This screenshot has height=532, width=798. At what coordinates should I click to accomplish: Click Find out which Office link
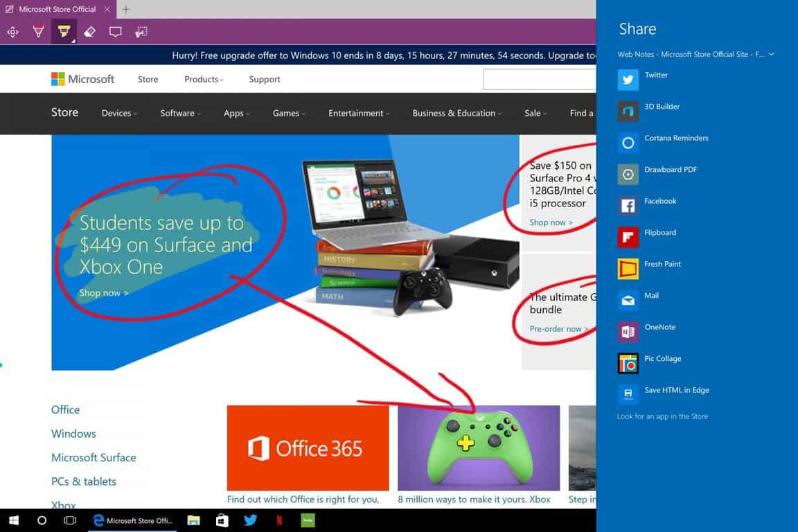point(303,499)
